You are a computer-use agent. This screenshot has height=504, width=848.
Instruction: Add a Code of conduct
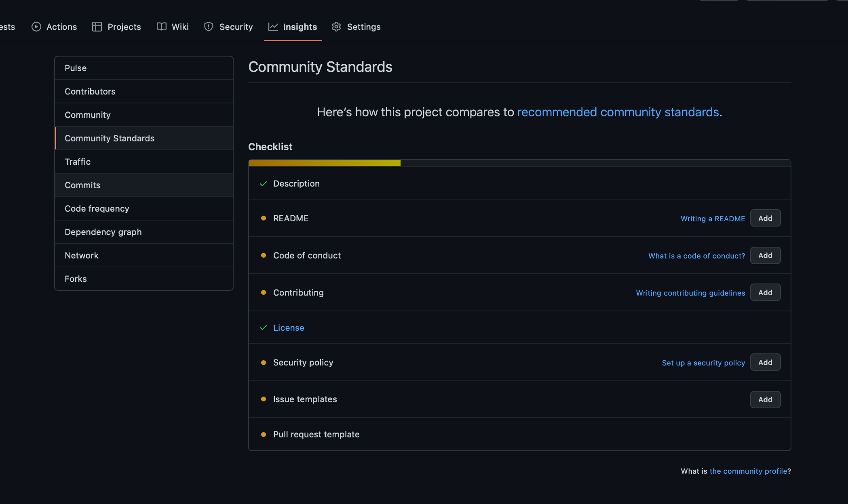click(x=765, y=255)
